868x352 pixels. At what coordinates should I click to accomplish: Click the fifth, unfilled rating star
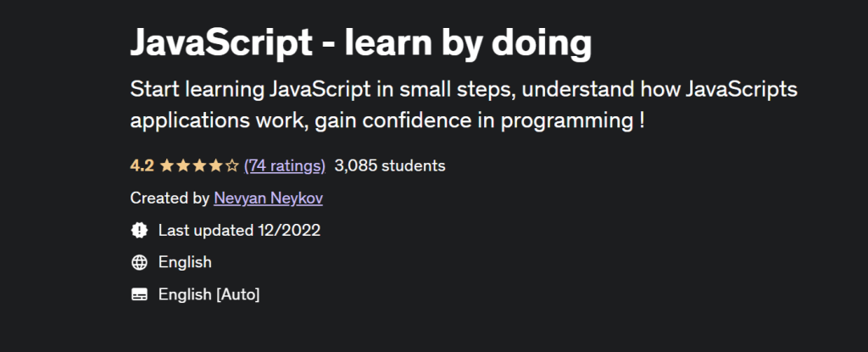point(232,165)
